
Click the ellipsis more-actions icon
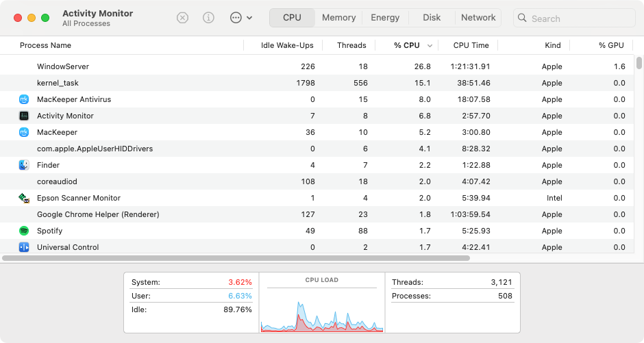pyautogui.click(x=236, y=18)
